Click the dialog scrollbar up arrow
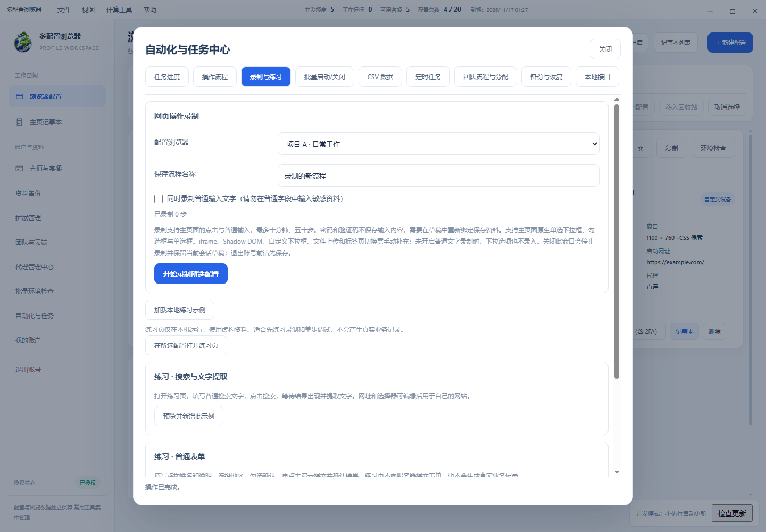The width and height of the screenshot is (766, 532). click(617, 99)
